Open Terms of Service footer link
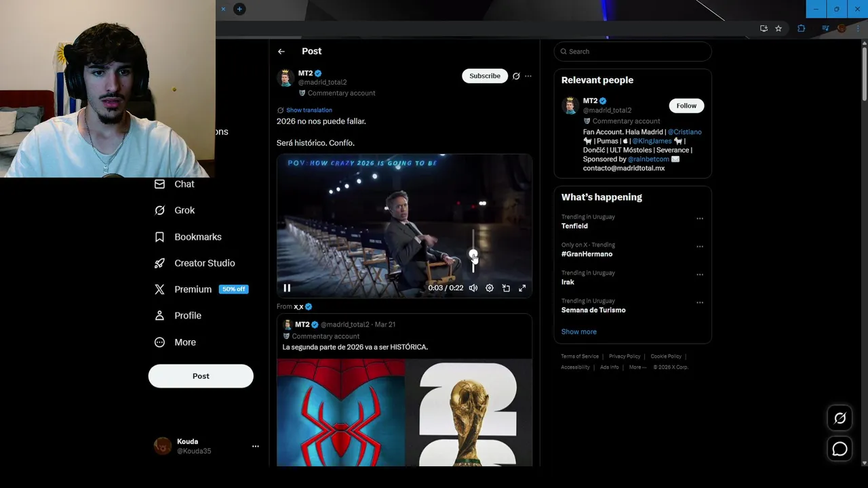The image size is (868, 488). [580, 357]
